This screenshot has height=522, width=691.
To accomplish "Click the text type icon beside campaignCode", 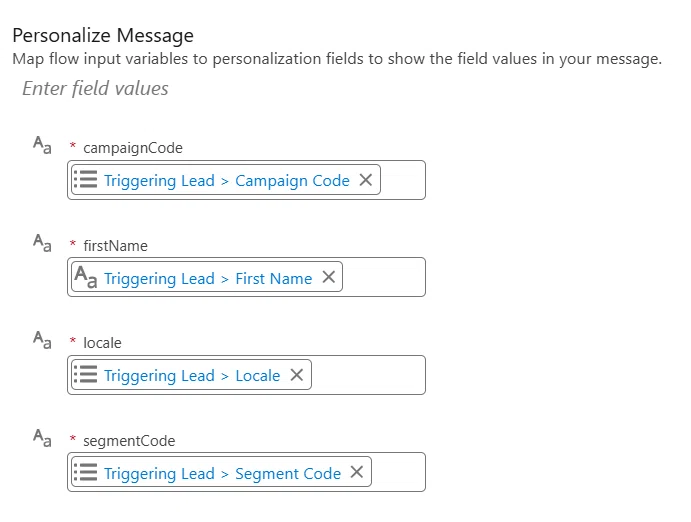I will (42, 145).
